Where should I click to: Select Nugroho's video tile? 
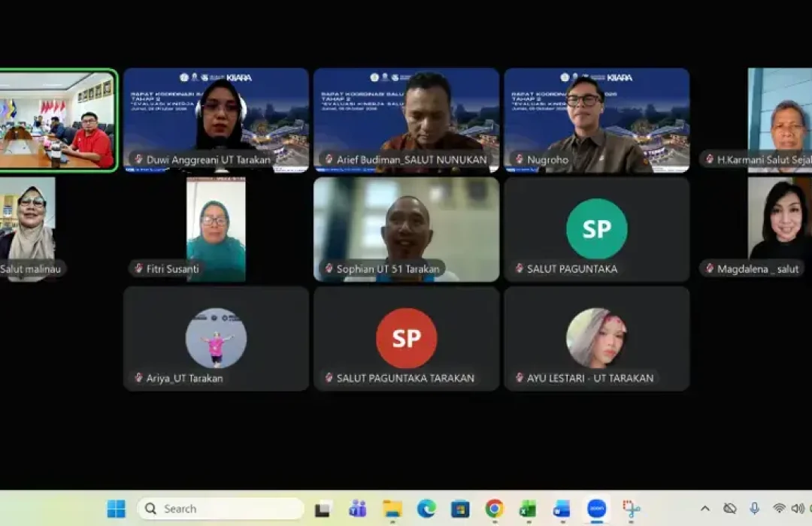596,120
